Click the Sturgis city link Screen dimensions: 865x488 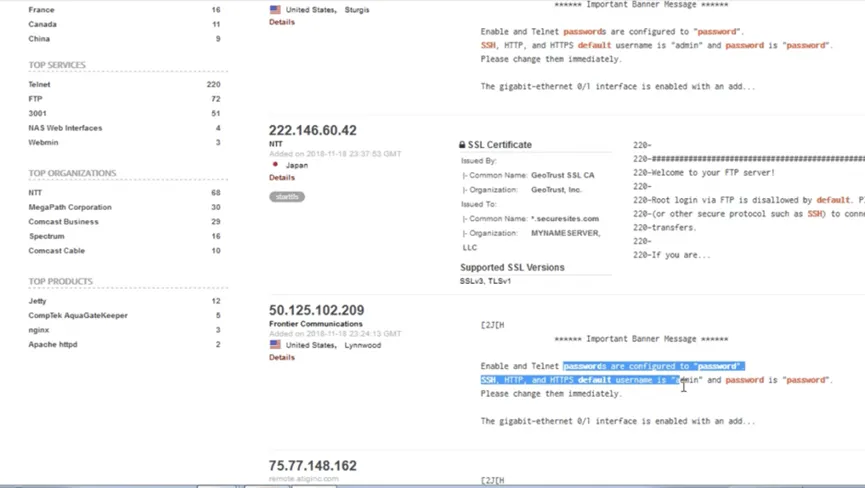(x=357, y=10)
